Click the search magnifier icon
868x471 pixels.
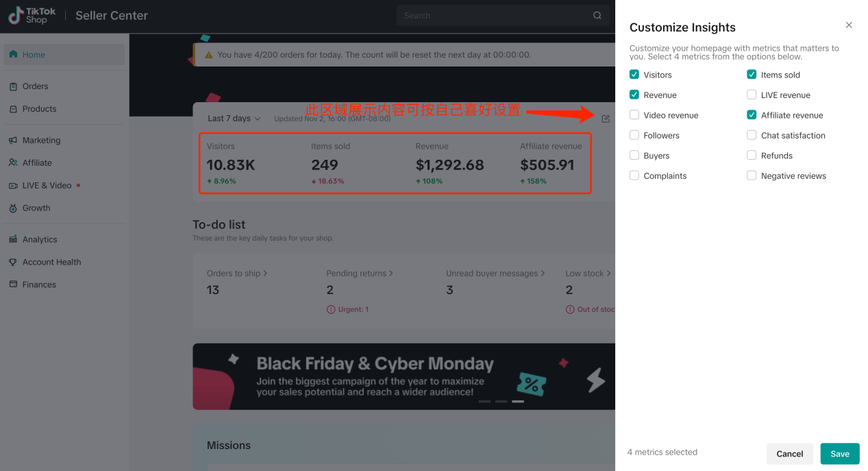tap(597, 16)
